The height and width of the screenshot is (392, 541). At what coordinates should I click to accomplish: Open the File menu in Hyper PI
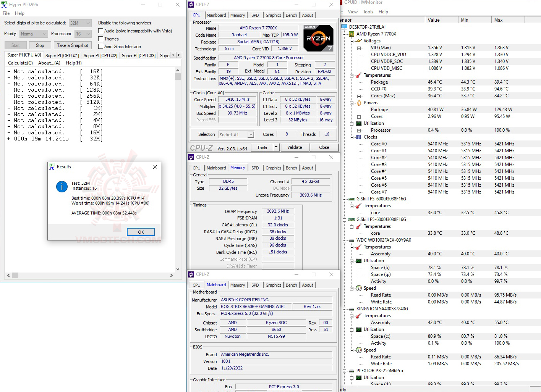pyautogui.click(x=6, y=13)
